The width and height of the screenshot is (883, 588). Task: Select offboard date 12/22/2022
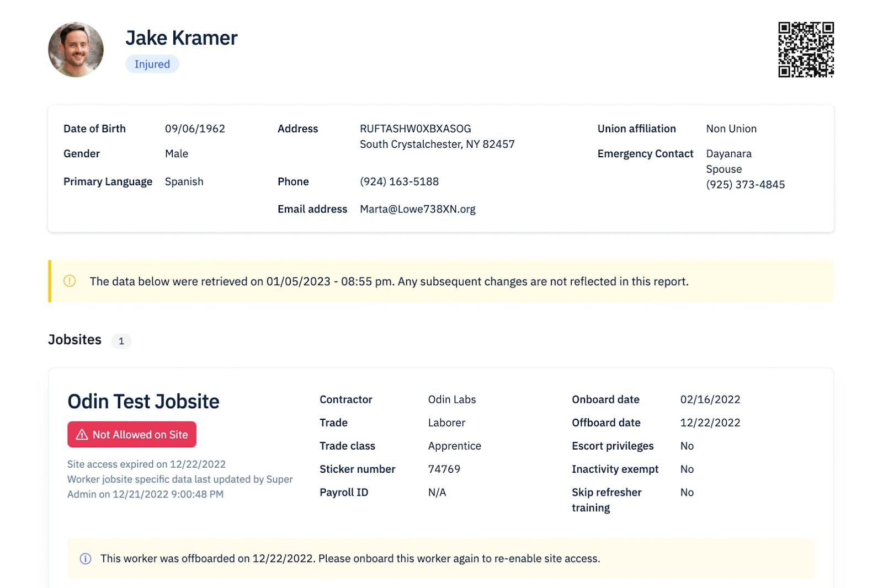[x=710, y=423]
